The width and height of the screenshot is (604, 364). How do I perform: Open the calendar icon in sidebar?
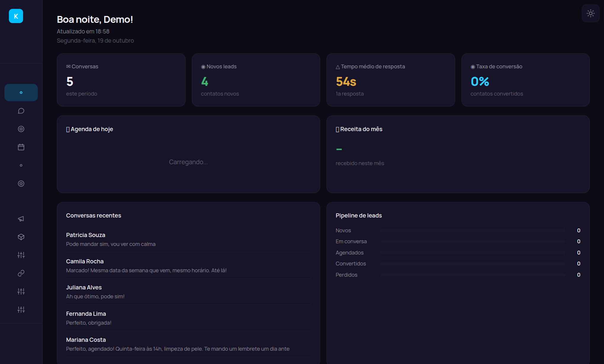(x=21, y=147)
